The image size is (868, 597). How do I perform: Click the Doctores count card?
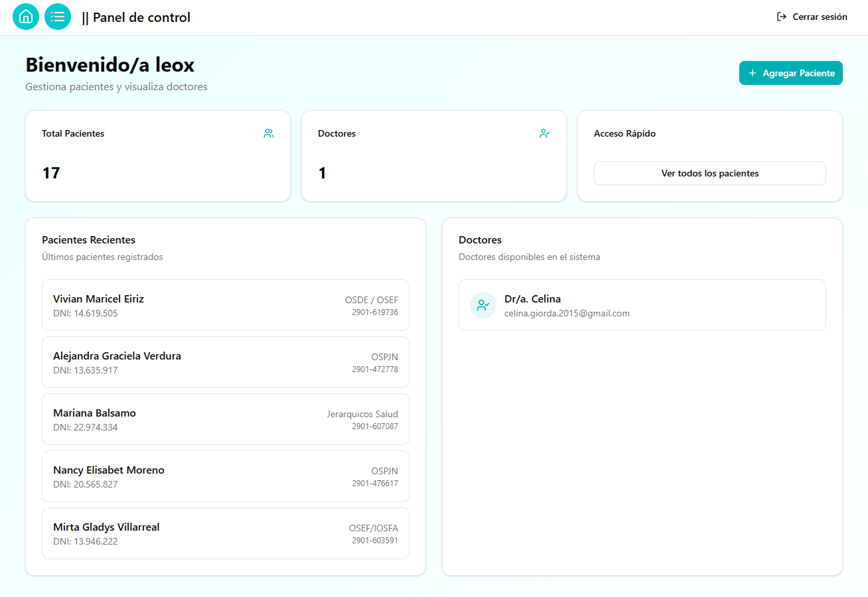(433, 156)
